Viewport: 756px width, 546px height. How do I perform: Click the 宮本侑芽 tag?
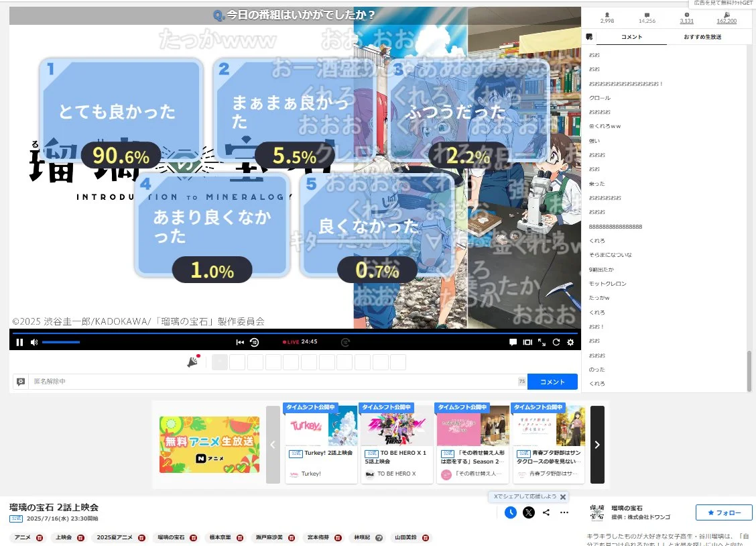(x=318, y=537)
